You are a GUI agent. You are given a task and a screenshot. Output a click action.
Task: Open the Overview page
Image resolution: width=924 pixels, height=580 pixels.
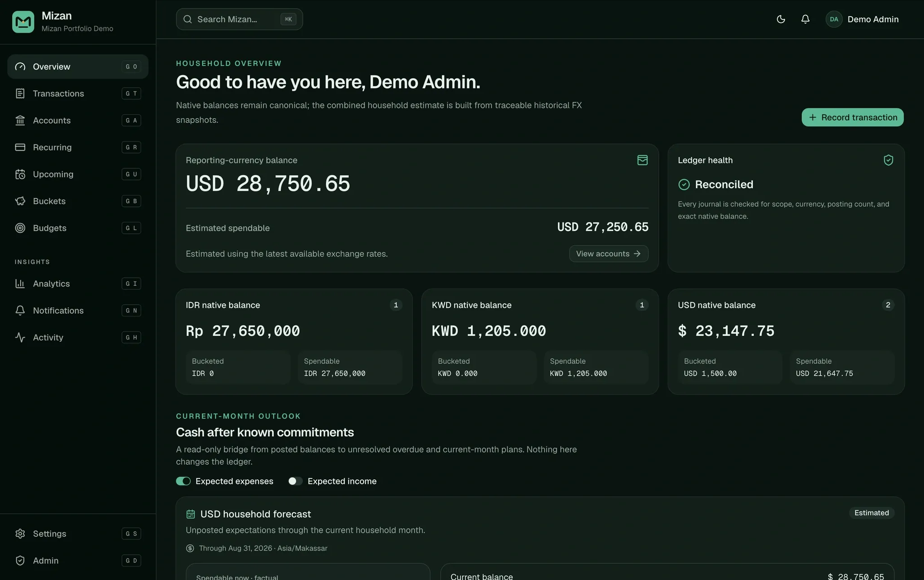click(78, 67)
